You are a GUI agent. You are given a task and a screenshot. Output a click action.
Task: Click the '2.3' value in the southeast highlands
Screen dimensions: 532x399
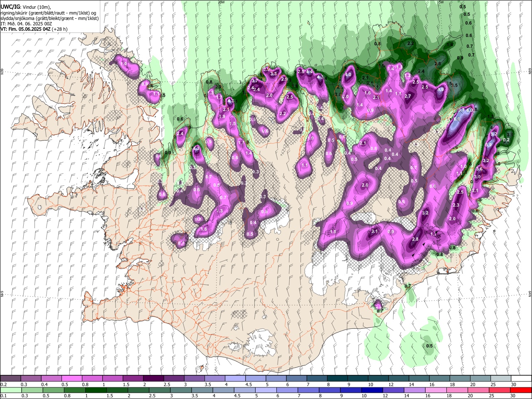(456, 205)
